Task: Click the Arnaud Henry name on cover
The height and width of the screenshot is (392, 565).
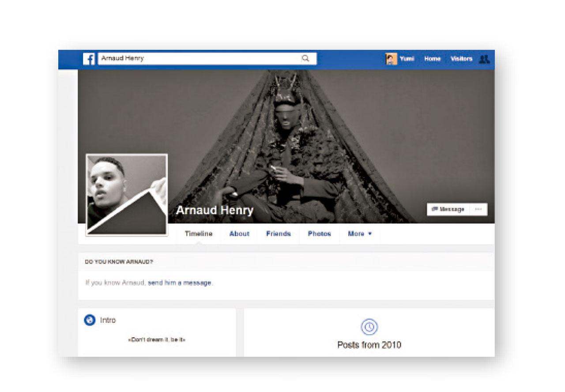Action: [215, 211]
